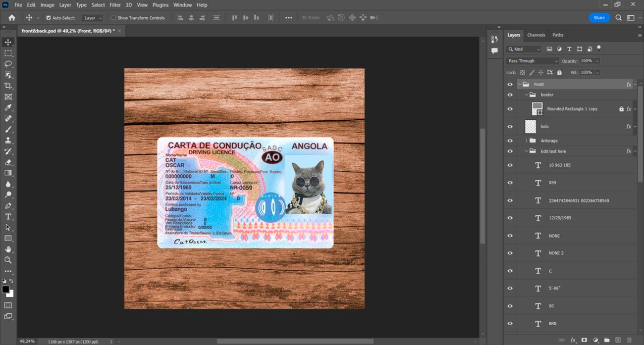Choose the Eraser tool

point(8,162)
